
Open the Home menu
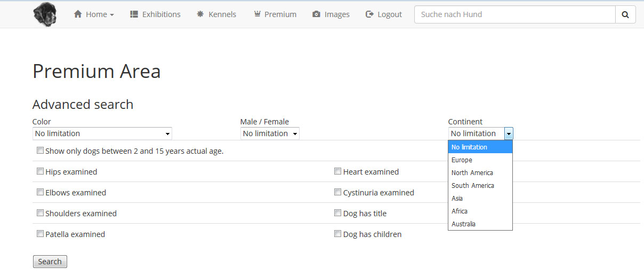[94, 14]
